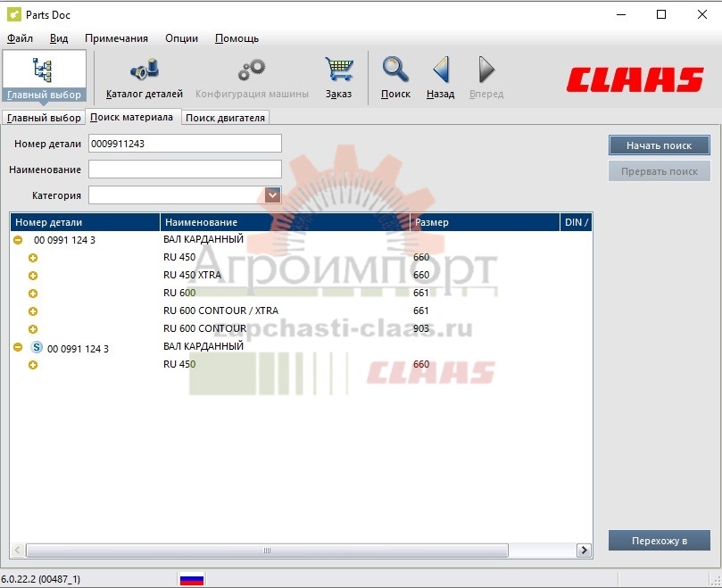The width and height of the screenshot is (722, 588).
Task: Click the version text 6.0.22.2 (00487_1)
Action: tap(40, 579)
